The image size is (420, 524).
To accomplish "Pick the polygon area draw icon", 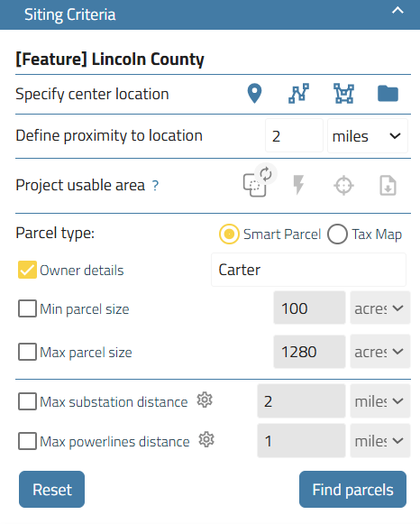I will [343, 94].
